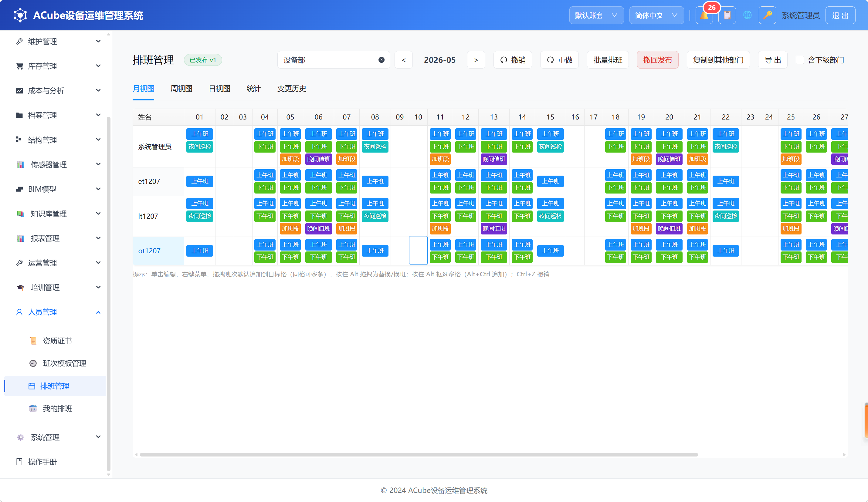Image resolution: width=868 pixels, height=502 pixels.
Task: Open the notification bell with 26 badge
Action: (x=704, y=15)
